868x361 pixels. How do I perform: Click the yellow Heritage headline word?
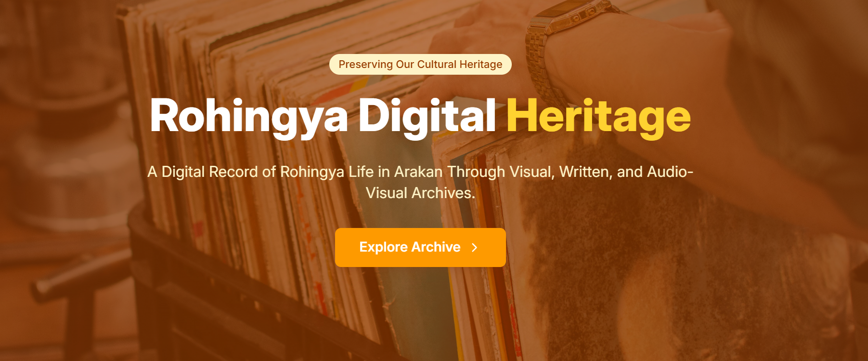click(599, 116)
